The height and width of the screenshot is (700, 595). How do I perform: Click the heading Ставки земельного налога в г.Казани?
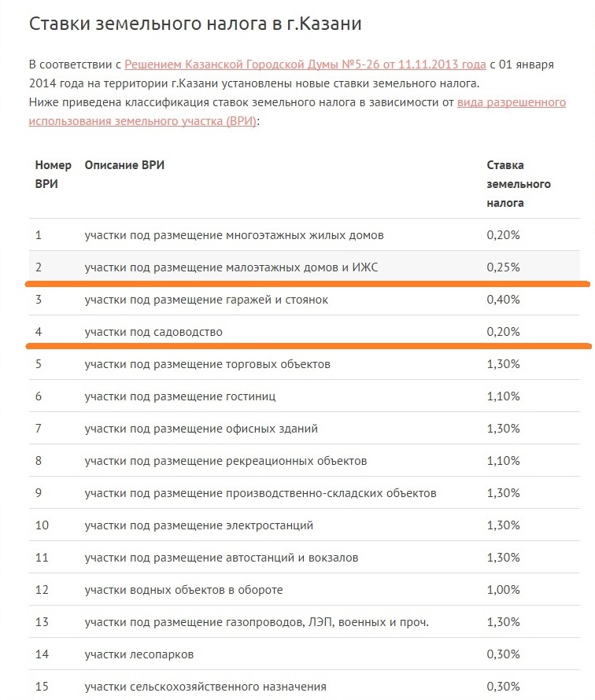pyautogui.click(x=195, y=24)
